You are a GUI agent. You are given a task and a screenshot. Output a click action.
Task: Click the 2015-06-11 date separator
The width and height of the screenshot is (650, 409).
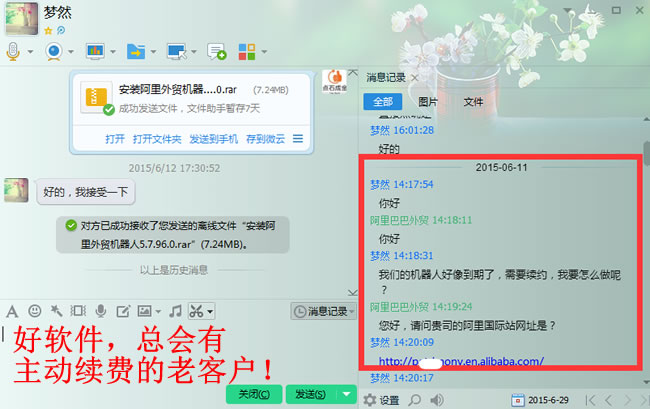[x=501, y=167]
